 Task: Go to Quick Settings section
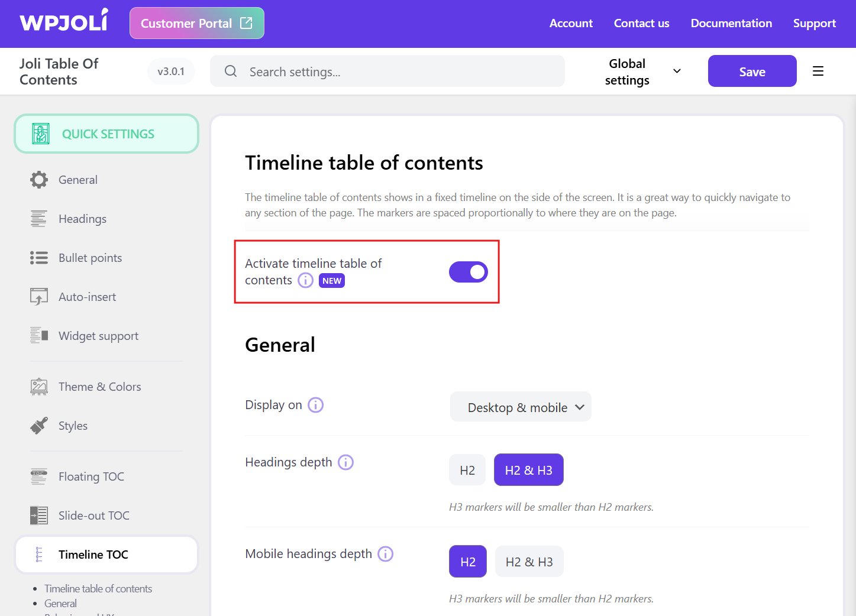106,134
